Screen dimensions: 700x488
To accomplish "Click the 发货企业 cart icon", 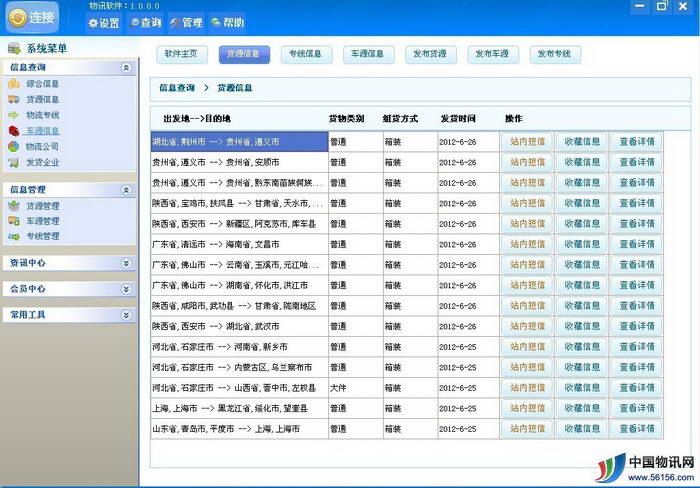I will tap(14, 162).
